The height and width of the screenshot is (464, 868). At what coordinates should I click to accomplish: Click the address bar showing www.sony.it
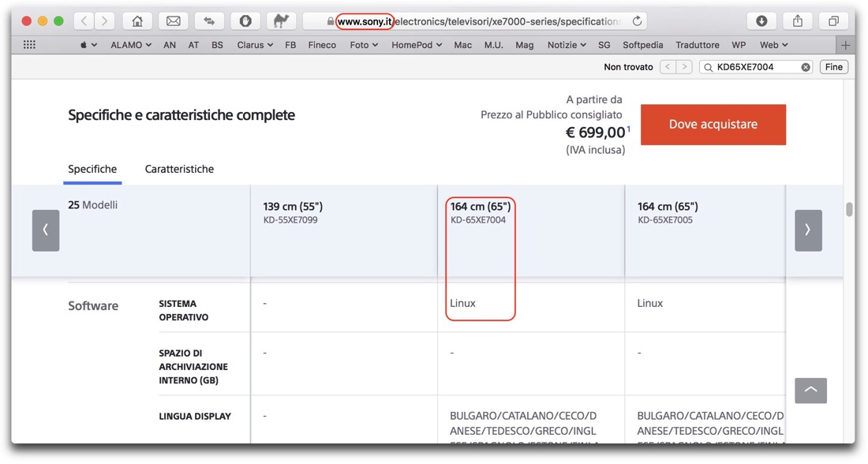tap(475, 21)
